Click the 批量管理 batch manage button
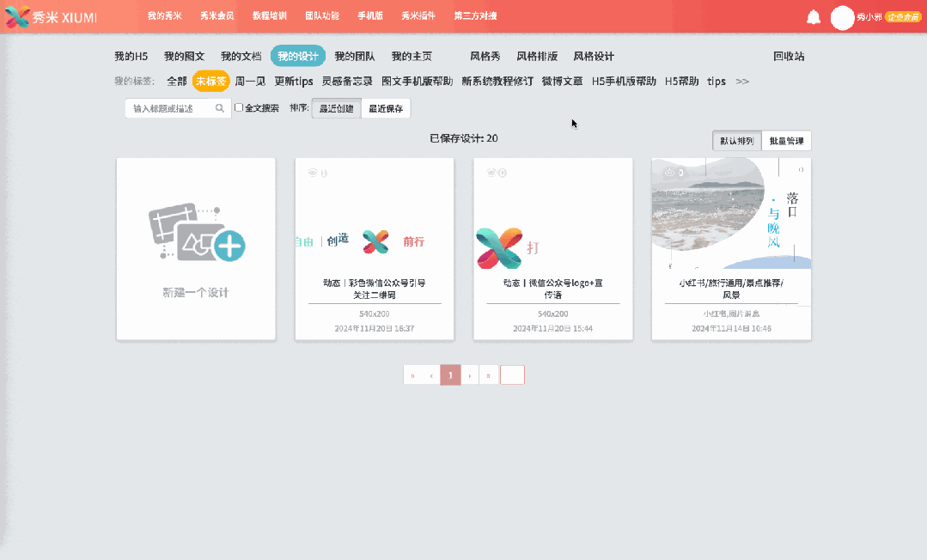Viewport: 927px width, 560px height. pyautogui.click(x=787, y=140)
